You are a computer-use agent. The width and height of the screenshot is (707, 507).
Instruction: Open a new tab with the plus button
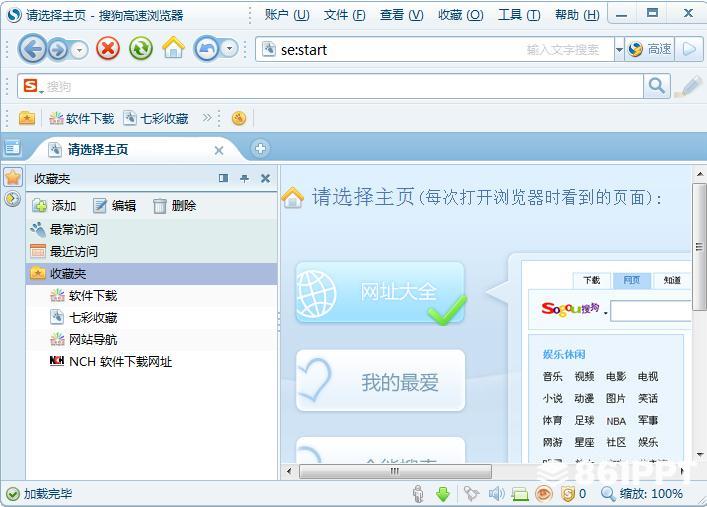click(260, 148)
